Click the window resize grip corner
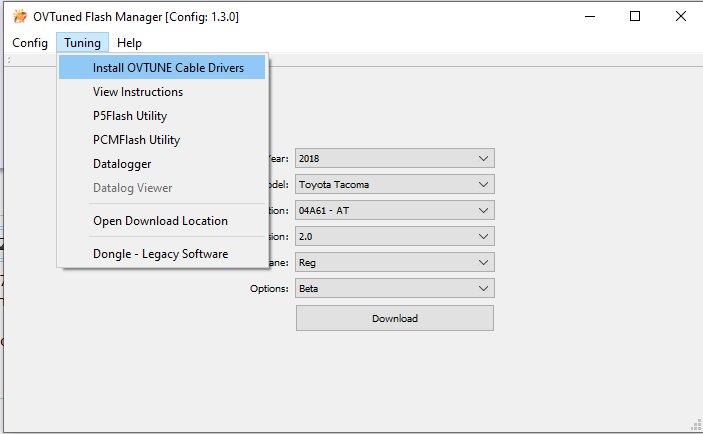 [x=696, y=425]
